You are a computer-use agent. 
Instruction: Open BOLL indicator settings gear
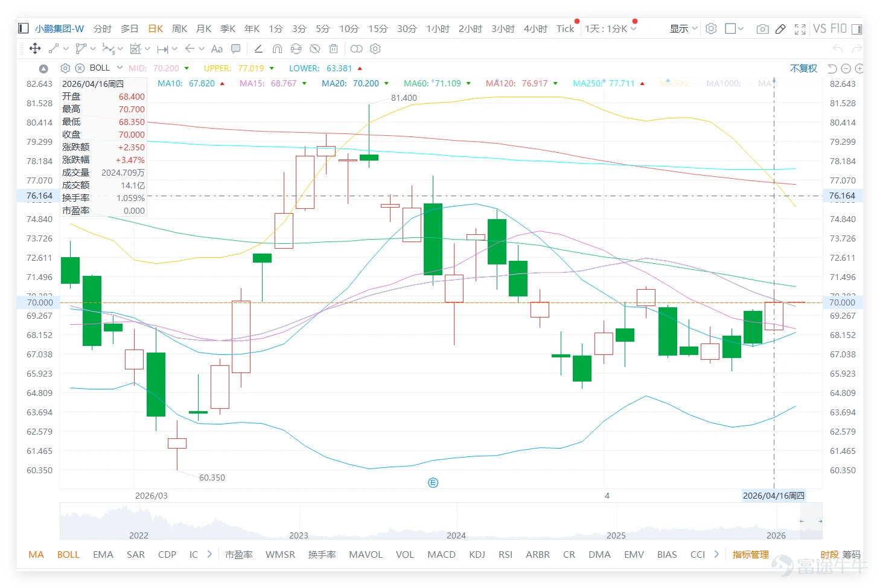(x=65, y=68)
